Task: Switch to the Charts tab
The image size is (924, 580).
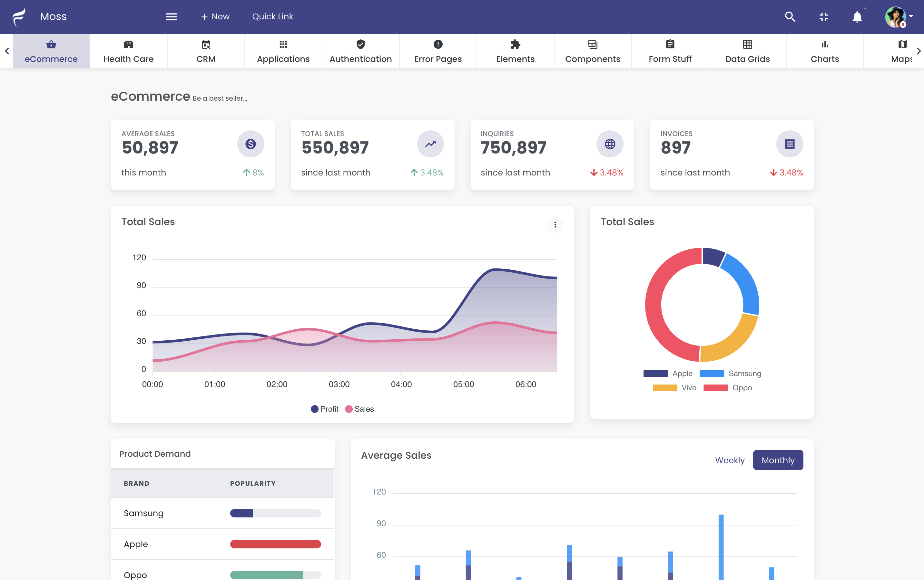Action: point(825,51)
